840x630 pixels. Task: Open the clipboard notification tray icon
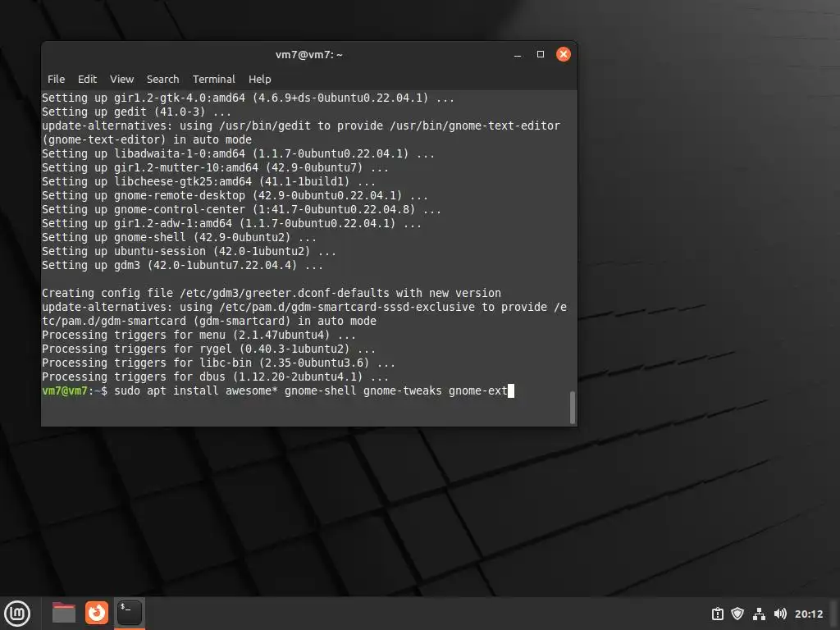[x=717, y=614]
